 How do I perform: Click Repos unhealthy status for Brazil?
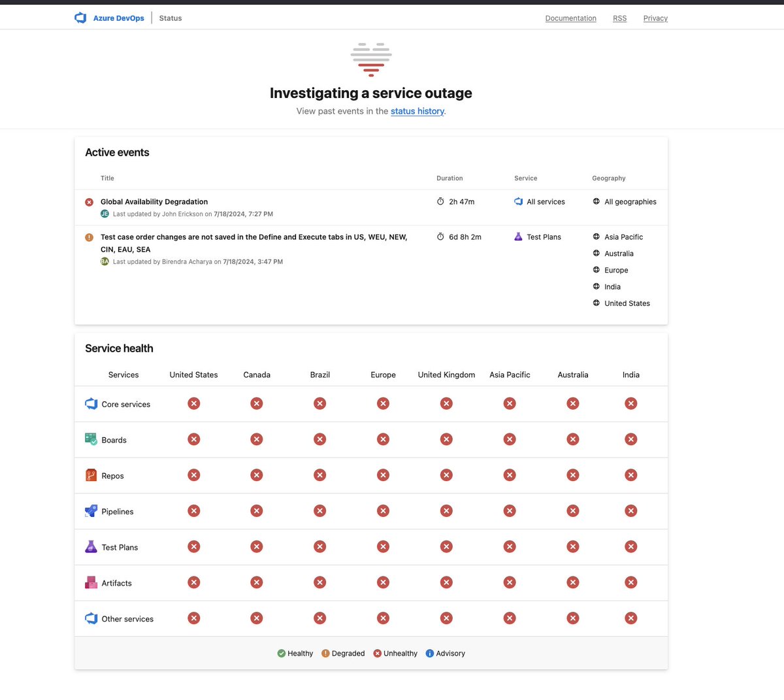(319, 475)
